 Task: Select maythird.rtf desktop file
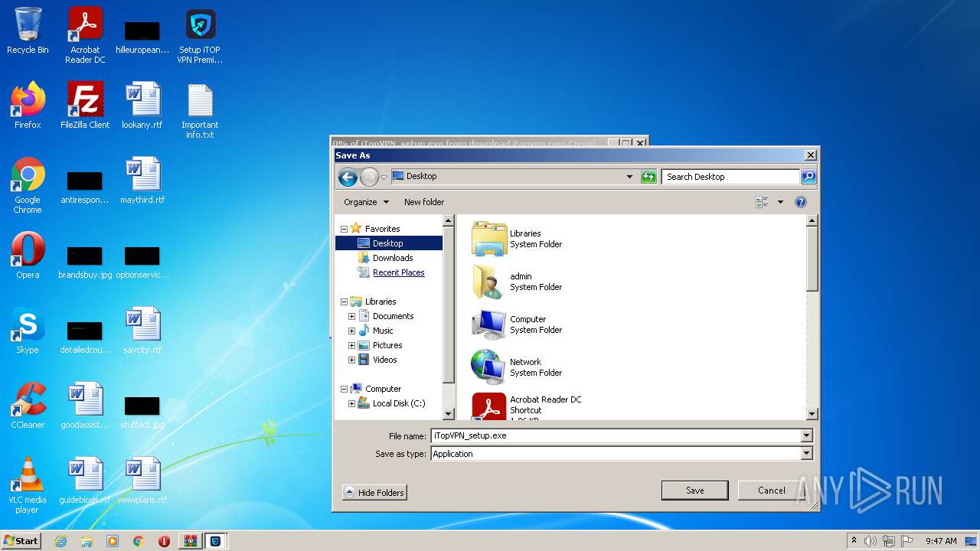(x=142, y=181)
